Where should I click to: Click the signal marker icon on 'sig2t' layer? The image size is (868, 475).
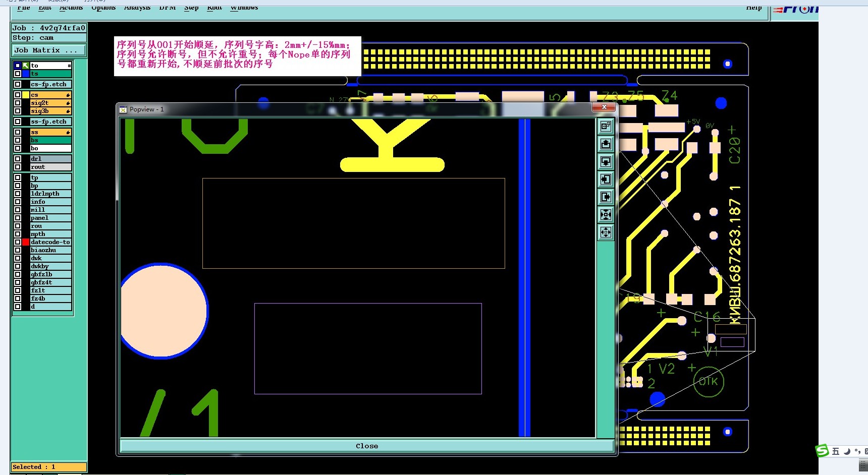tap(68, 103)
